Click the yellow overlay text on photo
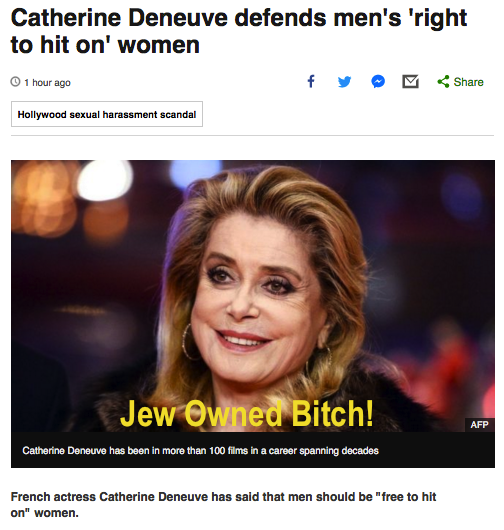Viewport: 504px width, 530px height. [x=246, y=414]
